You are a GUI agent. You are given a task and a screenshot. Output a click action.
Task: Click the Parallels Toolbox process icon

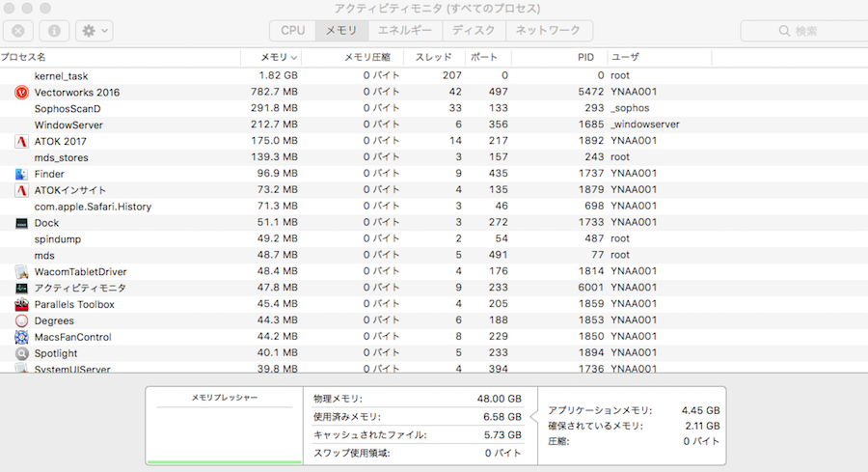click(x=21, y=304)
